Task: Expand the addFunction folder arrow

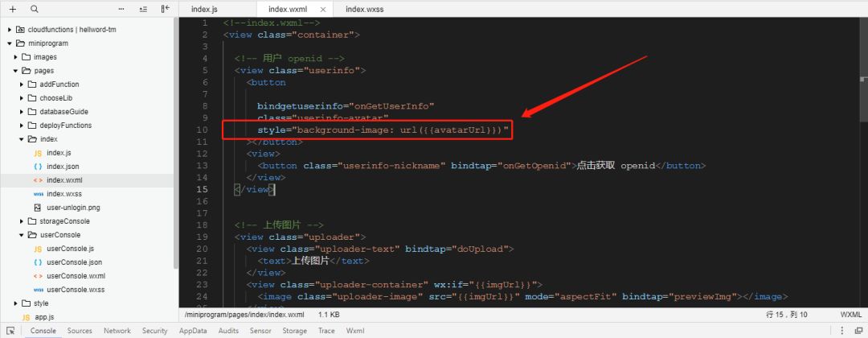Action: (22, 84)
